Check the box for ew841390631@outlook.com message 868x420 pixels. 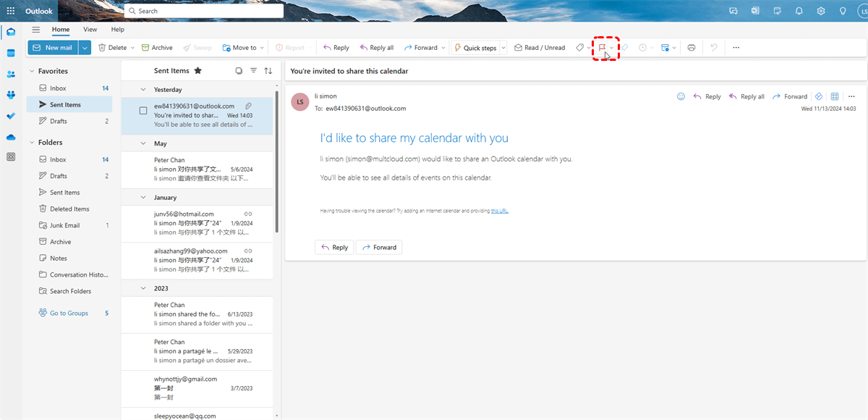point(143,111)
